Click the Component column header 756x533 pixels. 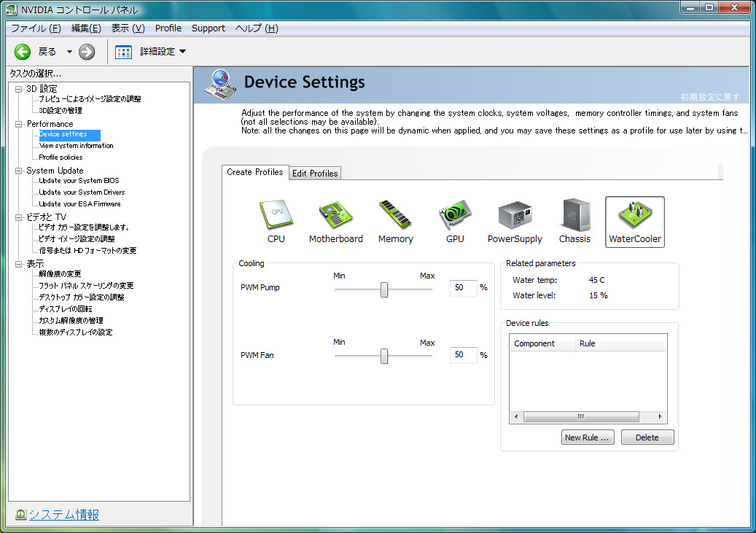542,343
